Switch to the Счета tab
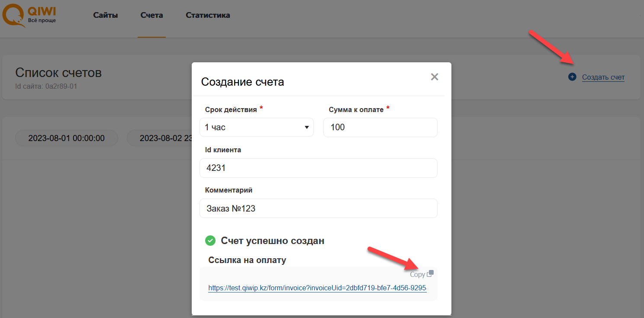Viewport: 644px width, 318px height. [152, 15]
